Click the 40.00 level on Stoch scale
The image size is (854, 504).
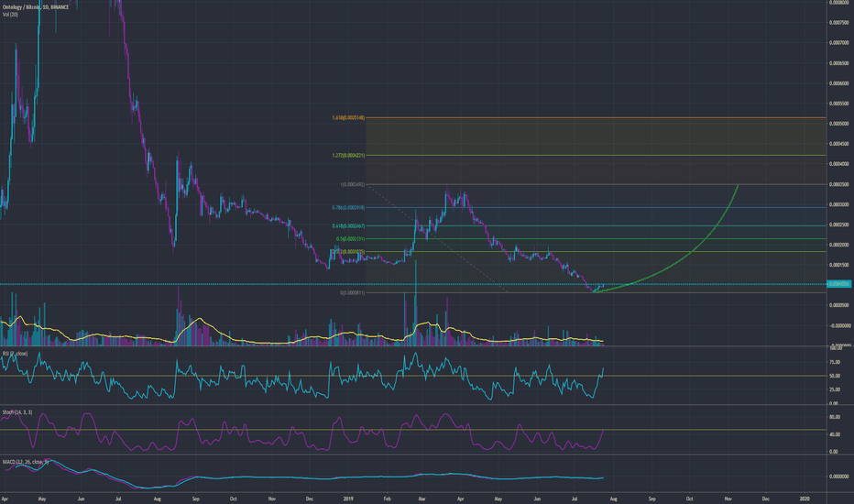pyautogui.click(x=835, y=434)
